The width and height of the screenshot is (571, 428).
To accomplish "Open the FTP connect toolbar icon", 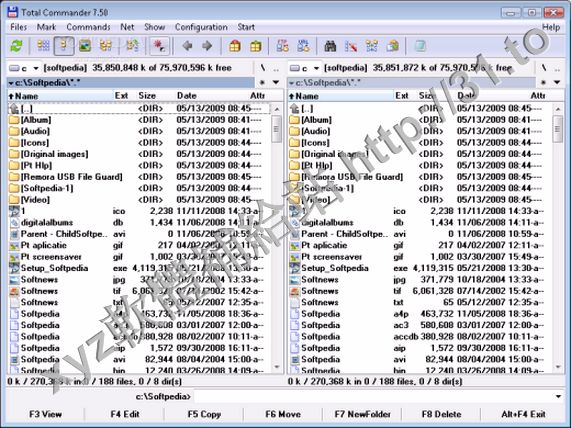I will pos(283,46).
